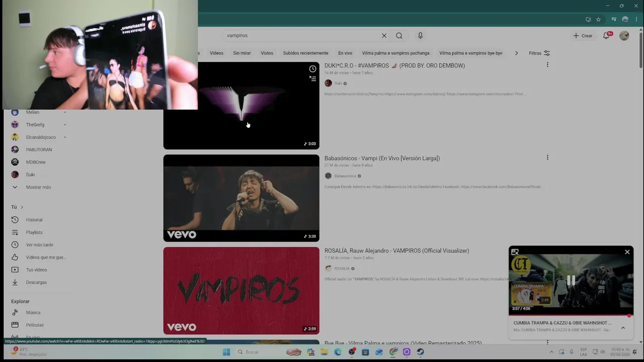The image size is (644, 362).
Task: Click the vampiros search input field
Action: (x=301, y=36)
